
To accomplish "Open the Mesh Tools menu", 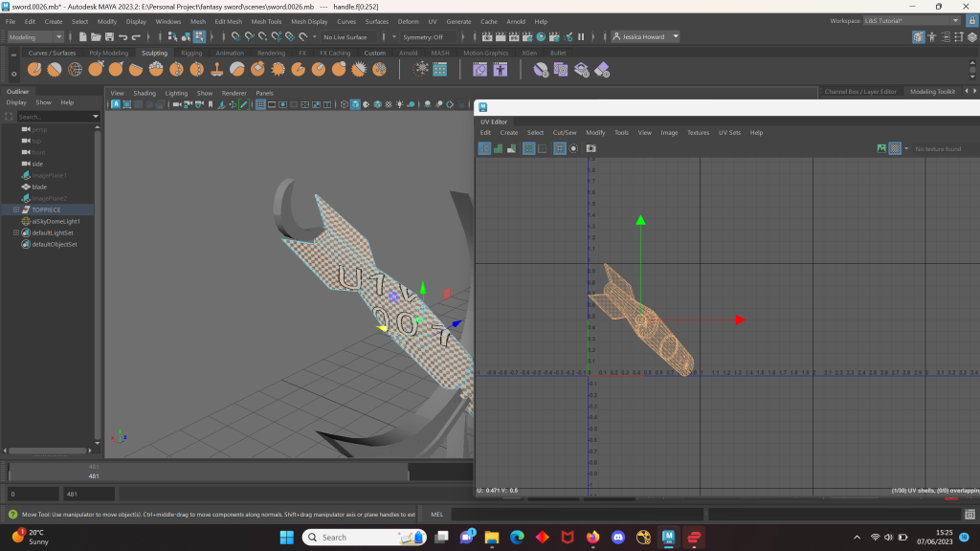I will coord(266,21).
